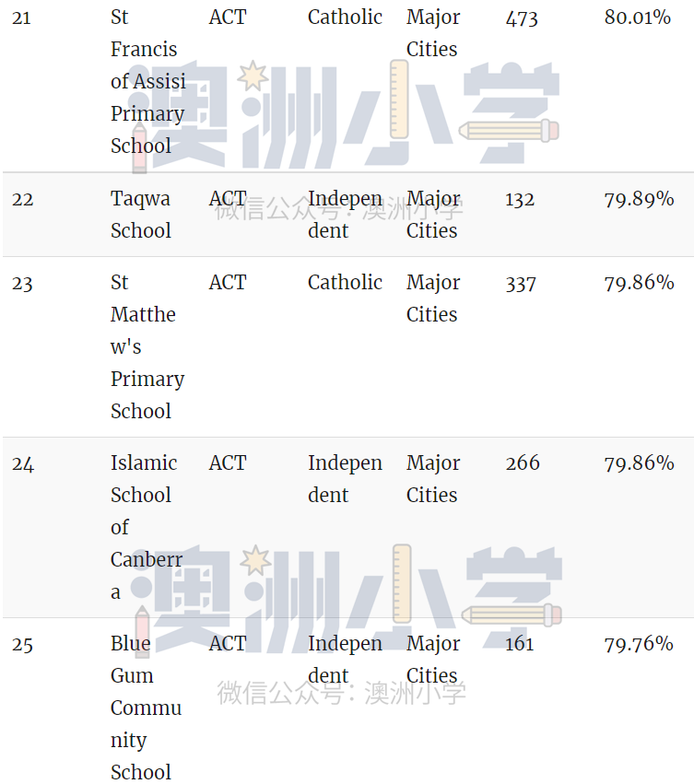694x784 pixels.
Task: Click rank number 25 cell
Action: coord(22,645)
